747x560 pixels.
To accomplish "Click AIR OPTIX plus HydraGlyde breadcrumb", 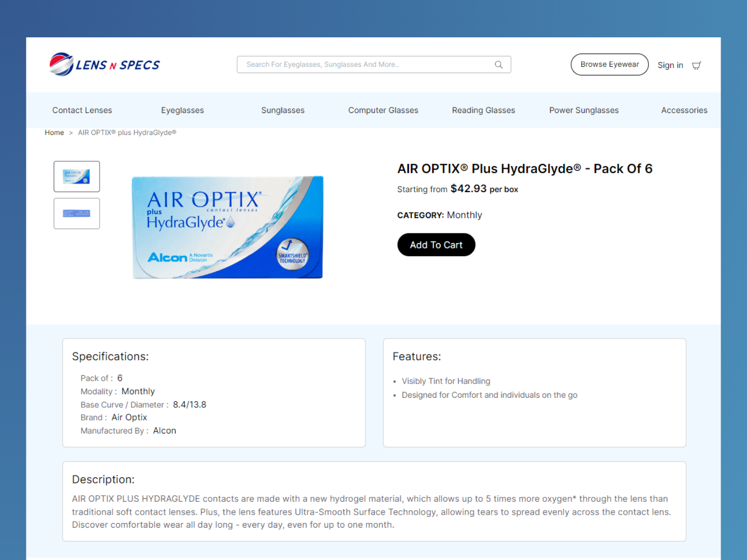I will click(127, 133).
